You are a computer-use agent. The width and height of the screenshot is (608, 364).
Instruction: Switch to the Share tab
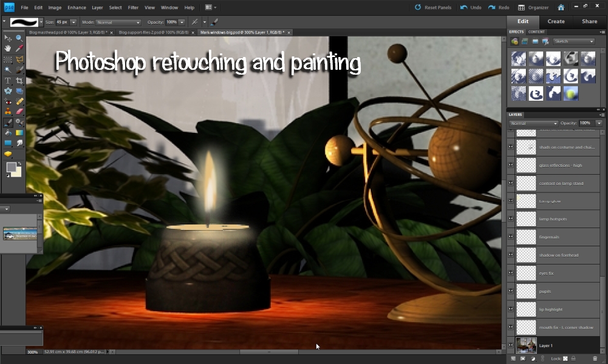589,21
